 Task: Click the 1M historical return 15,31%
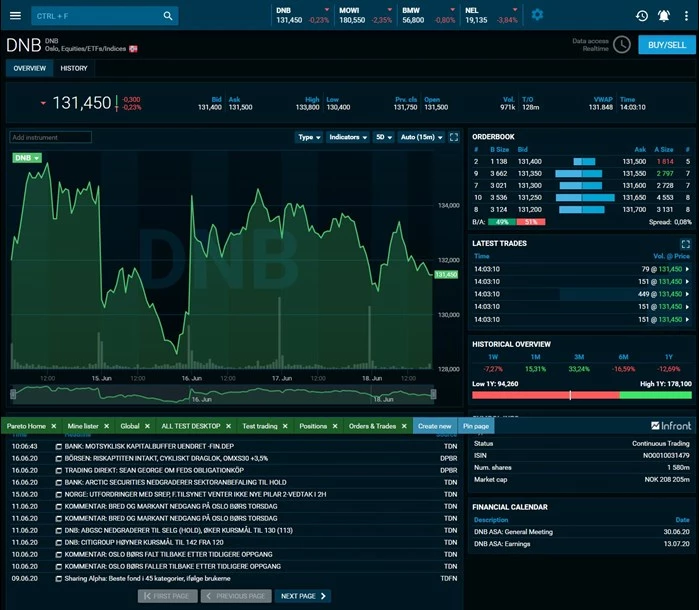[x=535, y=369]
